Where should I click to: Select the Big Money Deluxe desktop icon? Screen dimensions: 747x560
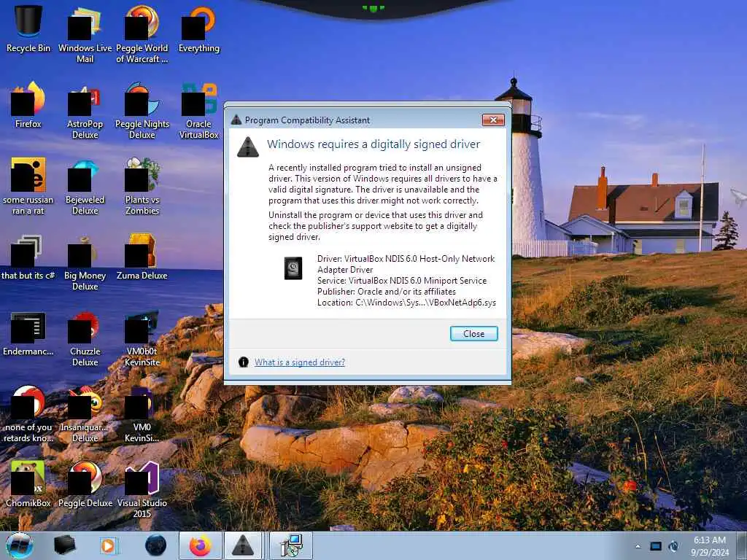(85, 262)
